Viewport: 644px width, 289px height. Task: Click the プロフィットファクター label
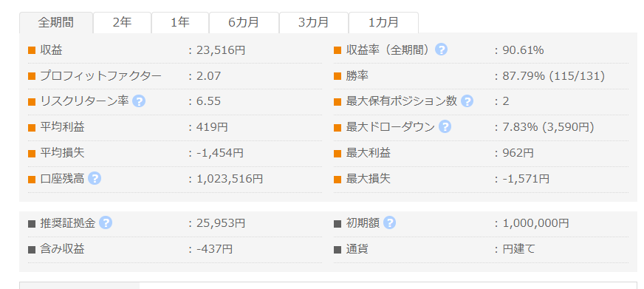(x=101, y=76)
